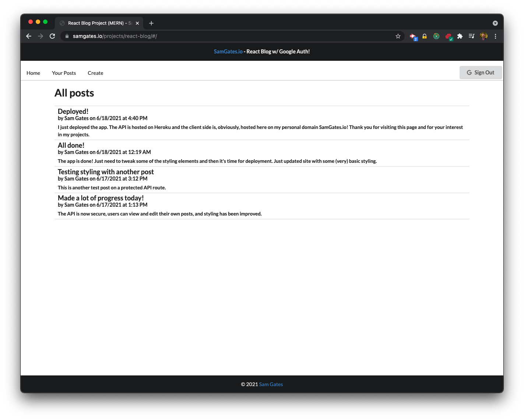This screenshot has width=524, height=420.
Task: Open the Chrome three-dot menu
Action: (x=495, y=36)
